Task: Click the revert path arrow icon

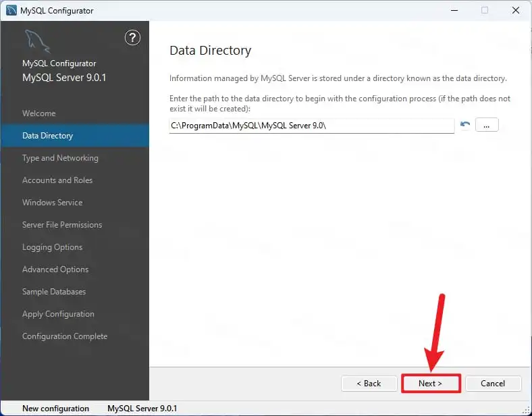Action: [465, 124]
